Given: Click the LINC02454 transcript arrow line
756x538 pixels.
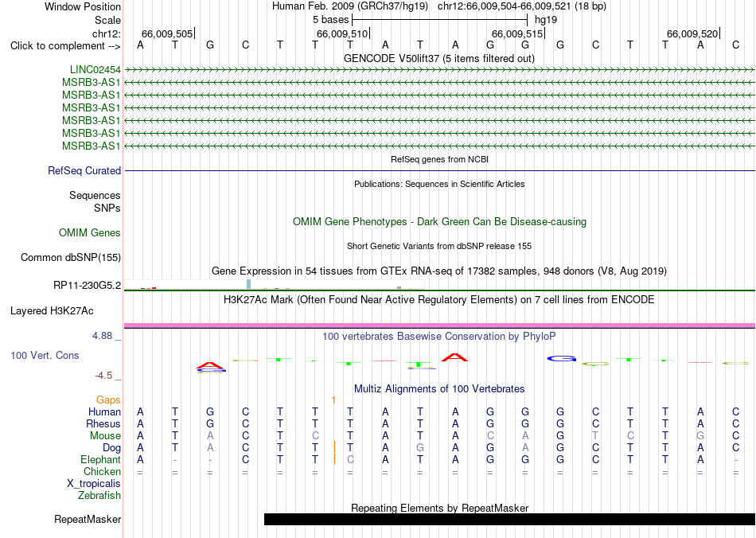Looking at the screenshot, I should click(439, 70).
